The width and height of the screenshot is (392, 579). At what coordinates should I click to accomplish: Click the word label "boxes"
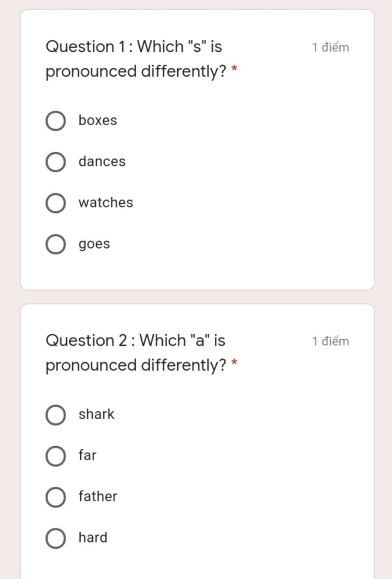[98, 120]
